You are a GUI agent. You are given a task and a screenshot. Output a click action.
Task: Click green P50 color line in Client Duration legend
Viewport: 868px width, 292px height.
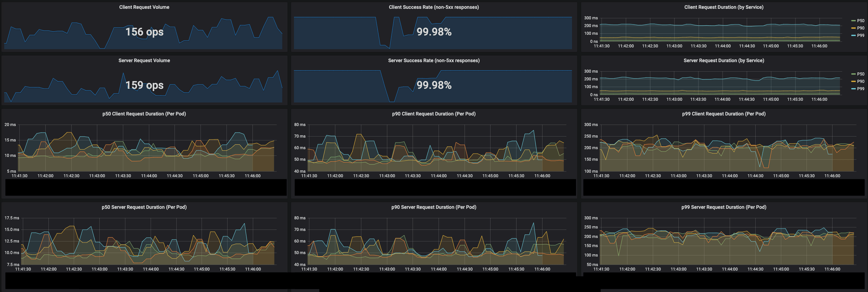[854, 21]
